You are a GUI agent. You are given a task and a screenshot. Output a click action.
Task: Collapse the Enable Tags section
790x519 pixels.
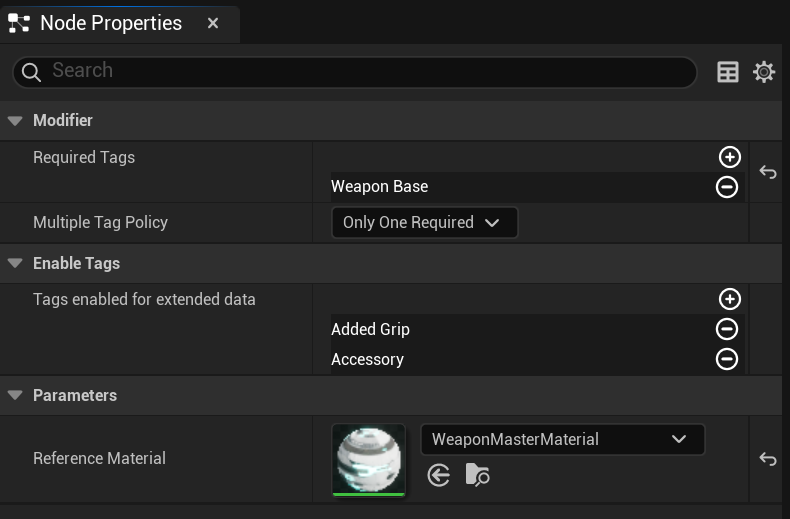coord(15,263)
